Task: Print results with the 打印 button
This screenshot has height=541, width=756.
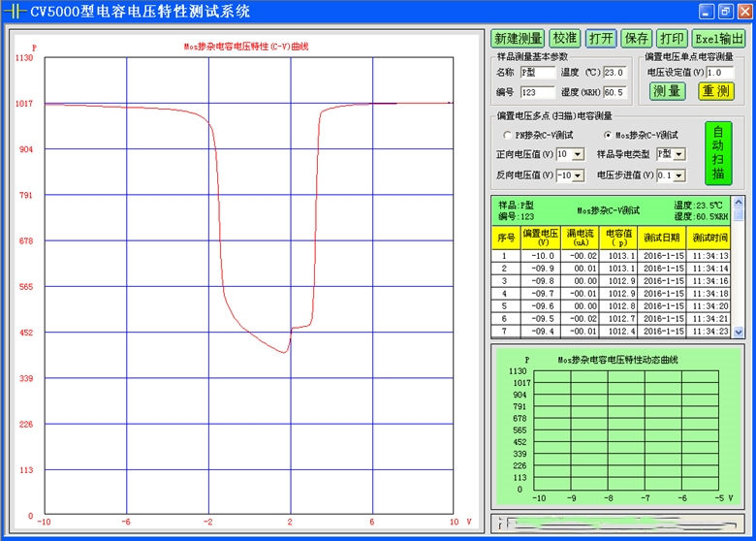Action: coord(672,39)
